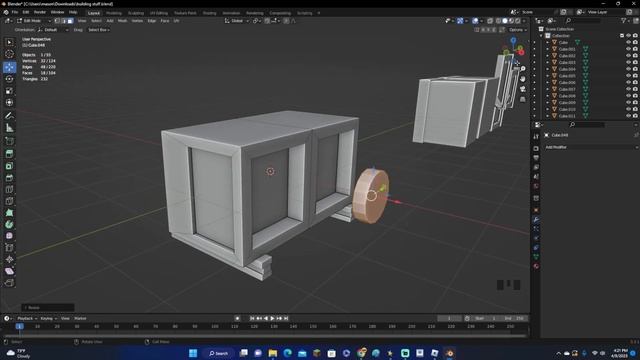
Task: Open the Modifiers wrench properties tab
Action: pos(536,220)
